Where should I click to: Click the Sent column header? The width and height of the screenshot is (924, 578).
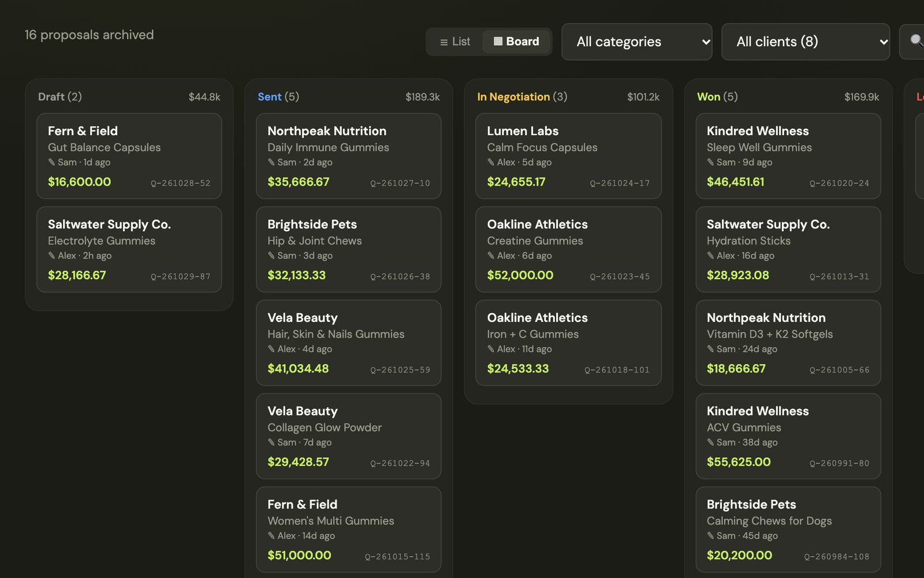pos(278,97)
